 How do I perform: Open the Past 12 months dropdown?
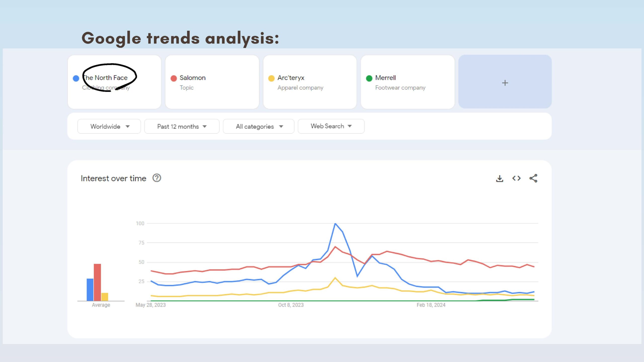(x=182, y=126)
